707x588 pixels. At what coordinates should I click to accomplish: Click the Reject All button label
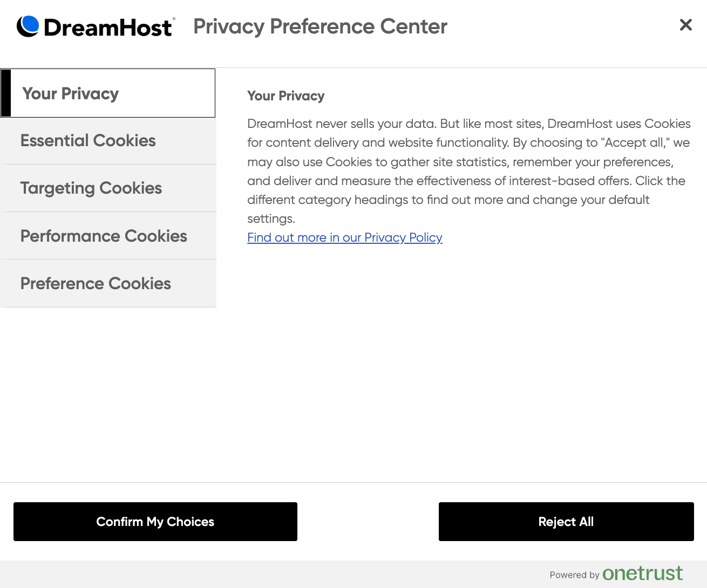[566, 522]
